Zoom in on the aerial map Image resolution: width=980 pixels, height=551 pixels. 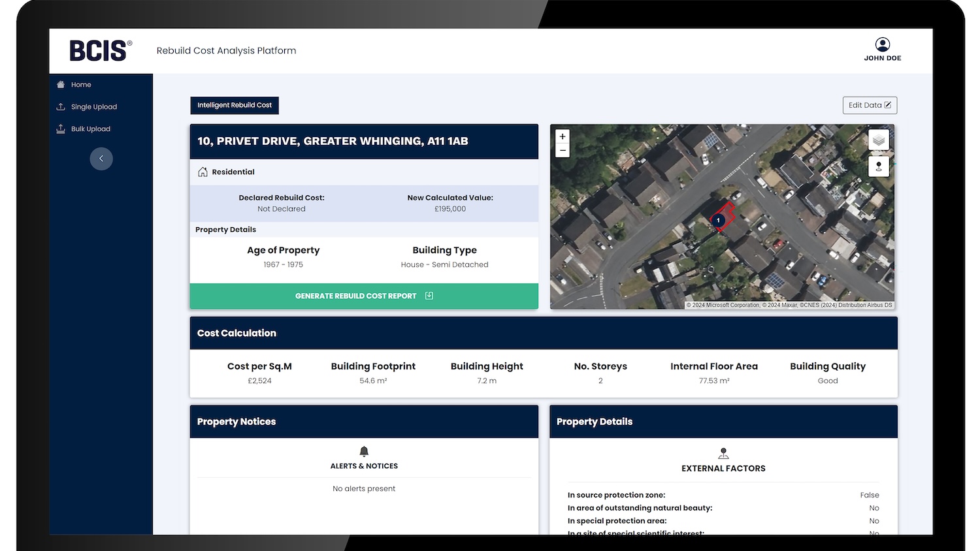tap(563, 136)
